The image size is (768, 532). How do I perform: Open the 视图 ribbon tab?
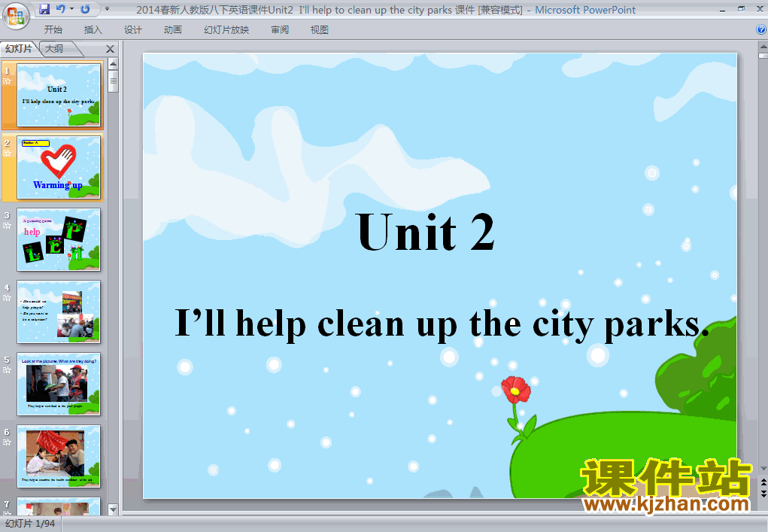(320, 30)
